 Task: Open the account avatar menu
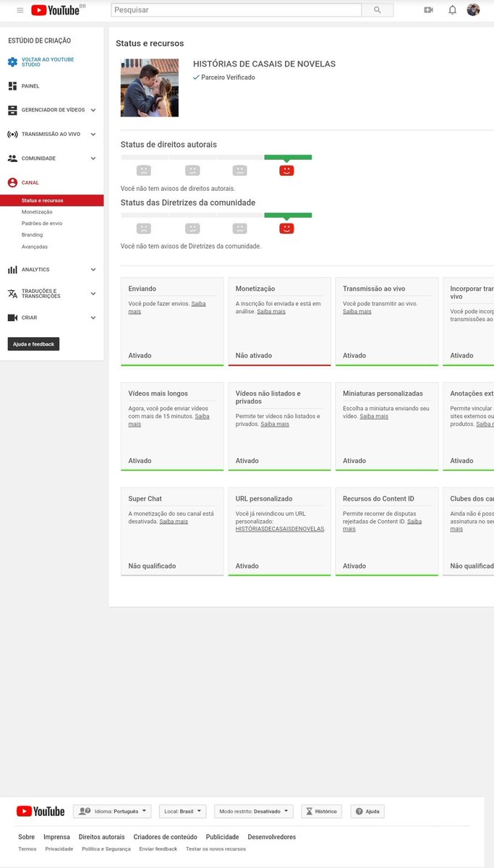click(473, 9)
